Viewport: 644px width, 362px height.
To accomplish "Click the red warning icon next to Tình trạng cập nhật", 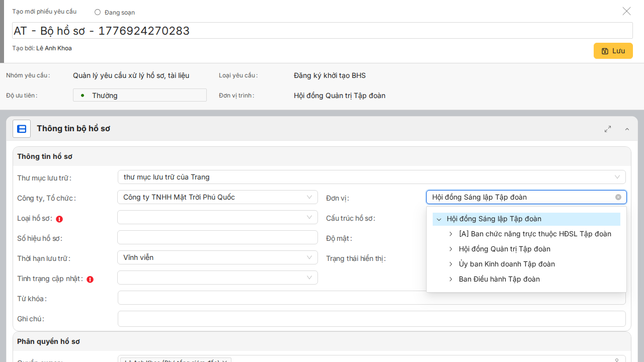I will (x=90, y=279).
